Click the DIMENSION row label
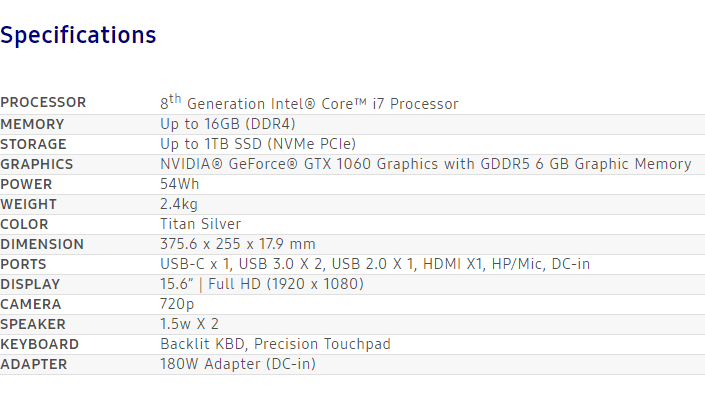The width and height of the screenshot is (705, 400). (x=42, y=244)
